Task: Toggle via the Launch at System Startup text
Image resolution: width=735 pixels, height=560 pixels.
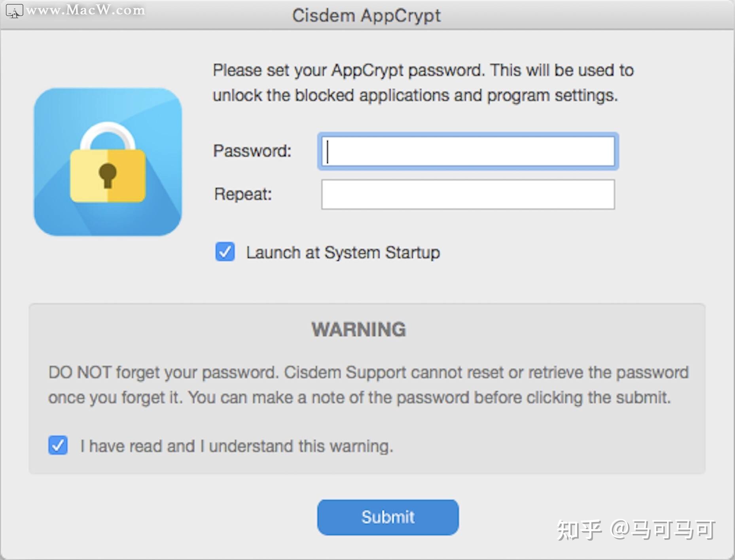Action: (343, 252)
